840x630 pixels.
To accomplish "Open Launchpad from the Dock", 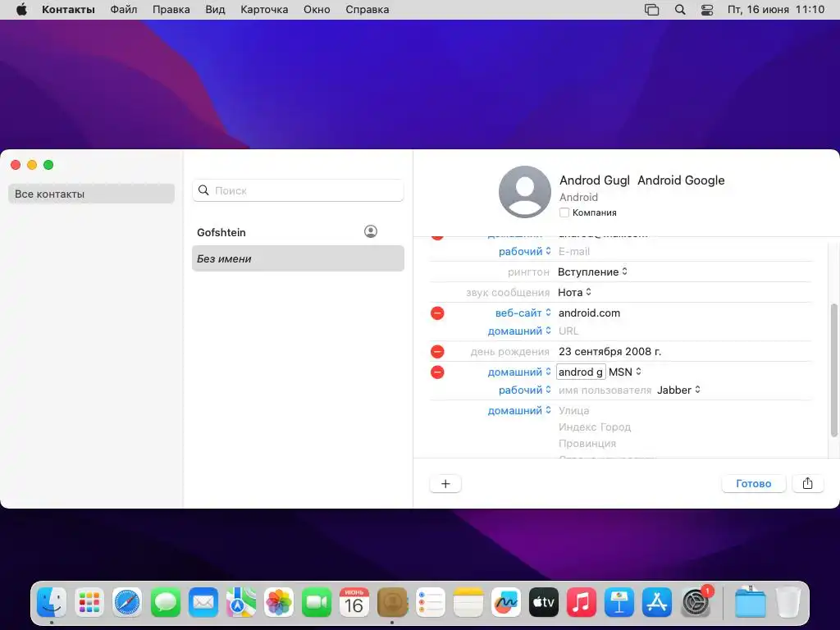I will [89, 602].
